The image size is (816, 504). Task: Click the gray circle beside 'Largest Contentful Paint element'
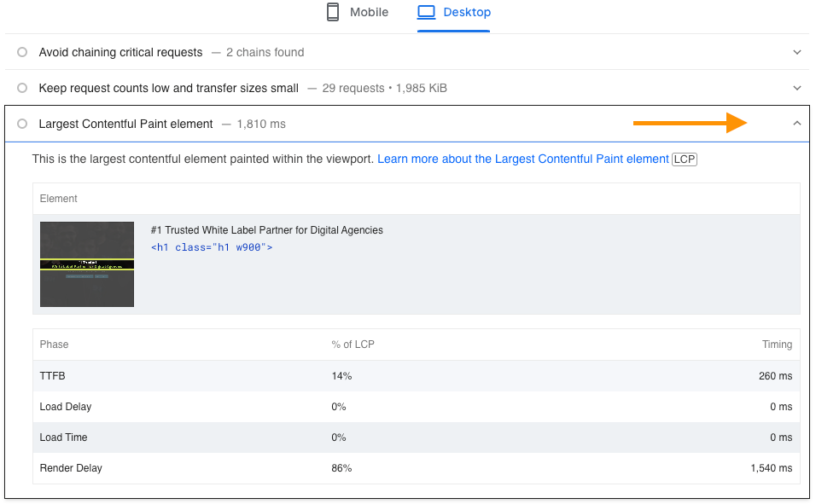coord(22,124)
